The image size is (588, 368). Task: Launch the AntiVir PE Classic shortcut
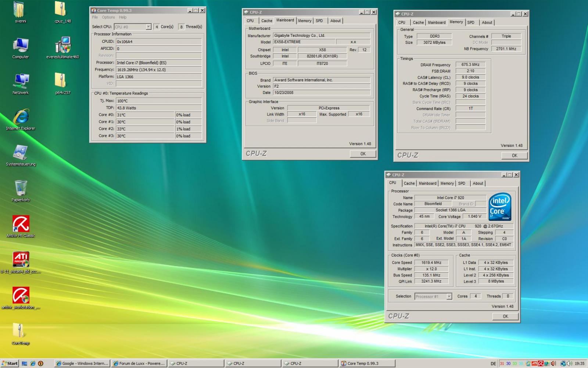[21, 227]
